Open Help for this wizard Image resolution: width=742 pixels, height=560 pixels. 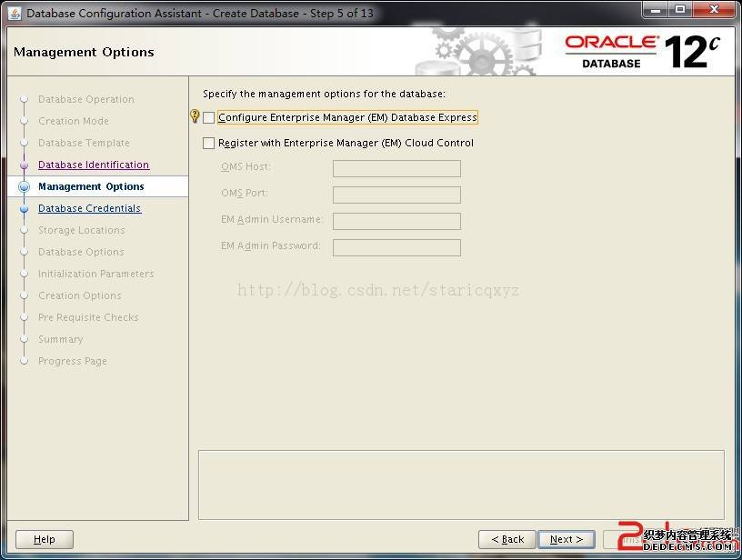point(44,539)
